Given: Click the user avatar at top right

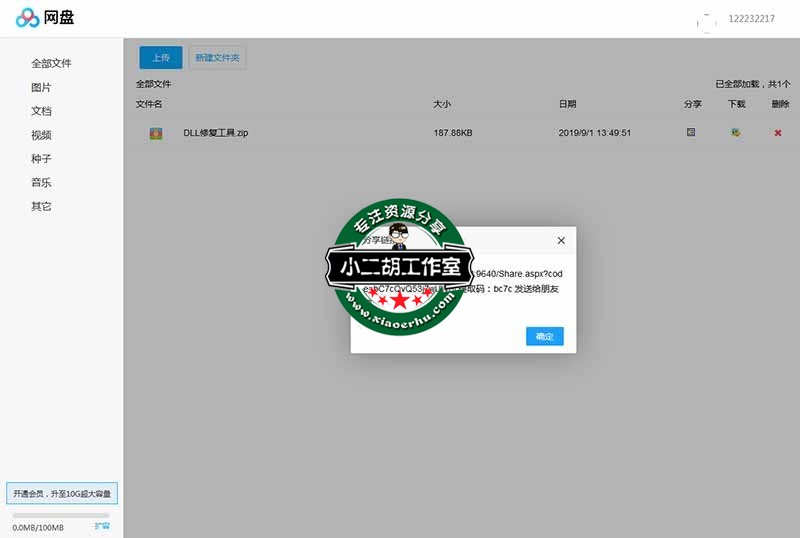Looking at the screenshot, I should click(x=708, y=19).
